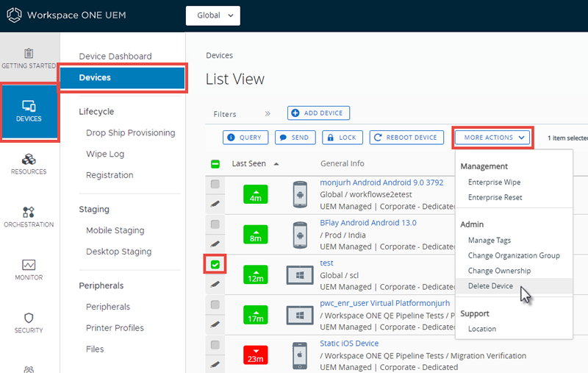Image resolution: width=588 pixels, height=373 pixels.
Task: Click the pencil edit icon for BFlay Android
Action: [x=215, y=244]
